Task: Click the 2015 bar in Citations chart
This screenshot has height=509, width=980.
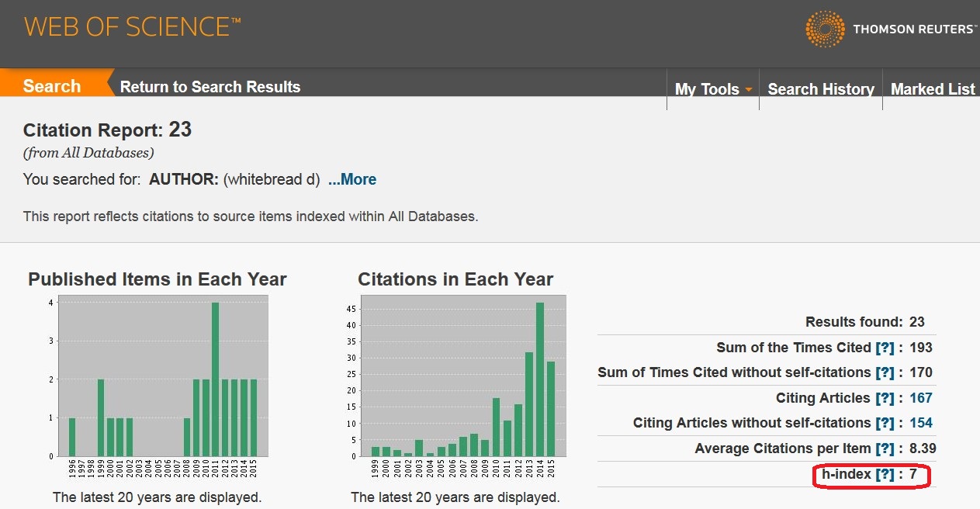Action: tap(549, 409)
